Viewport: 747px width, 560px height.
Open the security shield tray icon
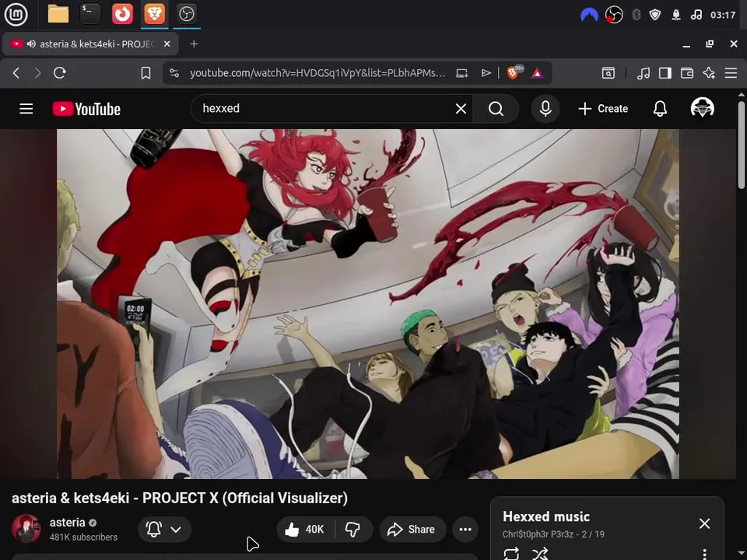pos(655,15)
